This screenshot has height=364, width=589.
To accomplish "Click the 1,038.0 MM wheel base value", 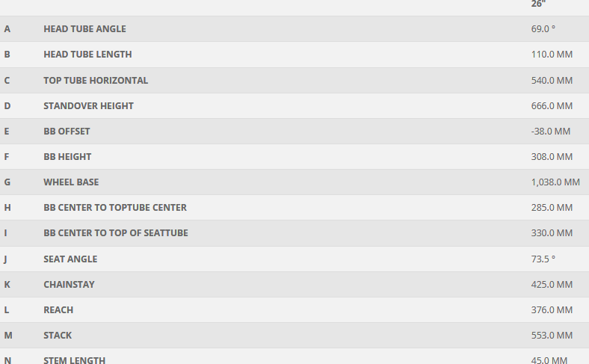I will point(555,182).
